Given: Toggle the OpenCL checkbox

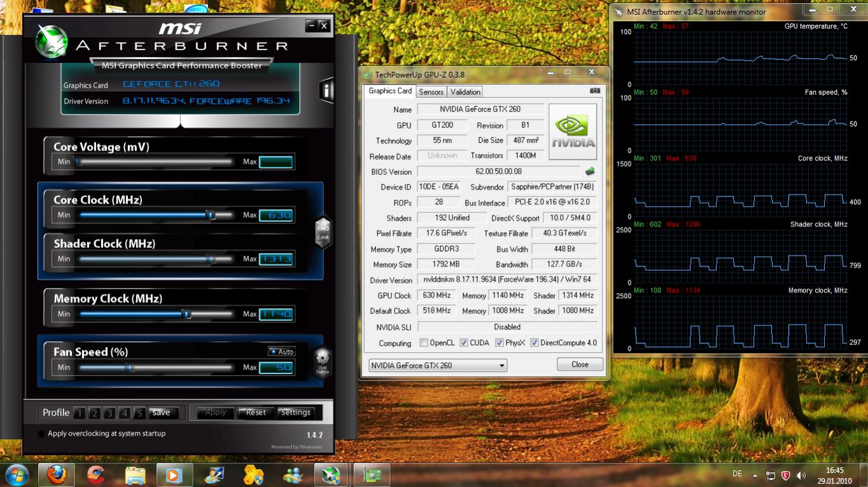Looking at the screenshot, I should click(x=424, y=343).
